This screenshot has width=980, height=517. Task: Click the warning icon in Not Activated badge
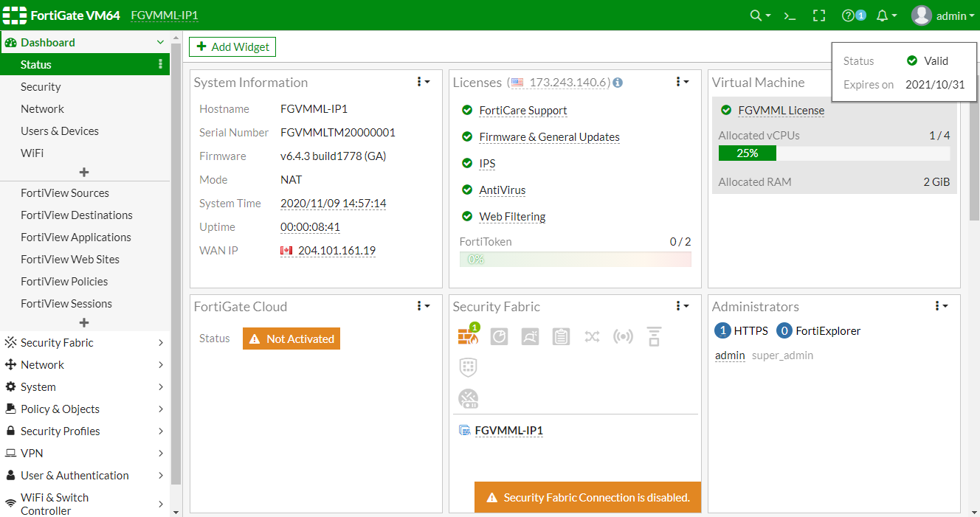[255, 339]
